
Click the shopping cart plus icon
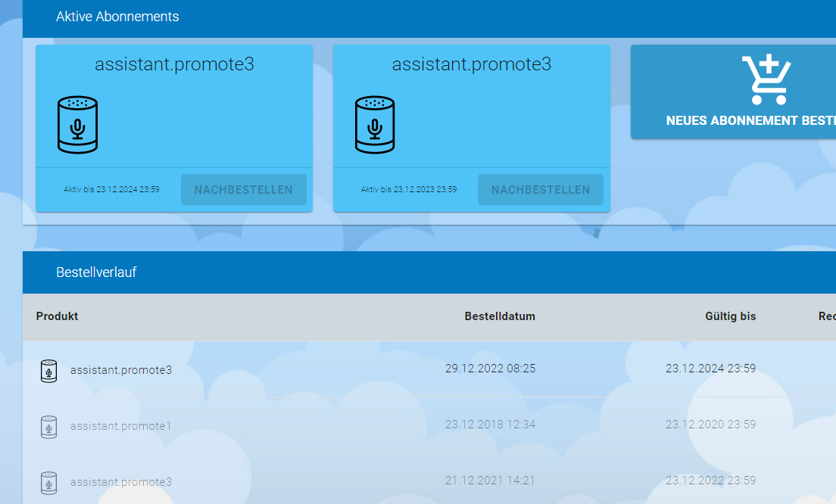point(766,79)
